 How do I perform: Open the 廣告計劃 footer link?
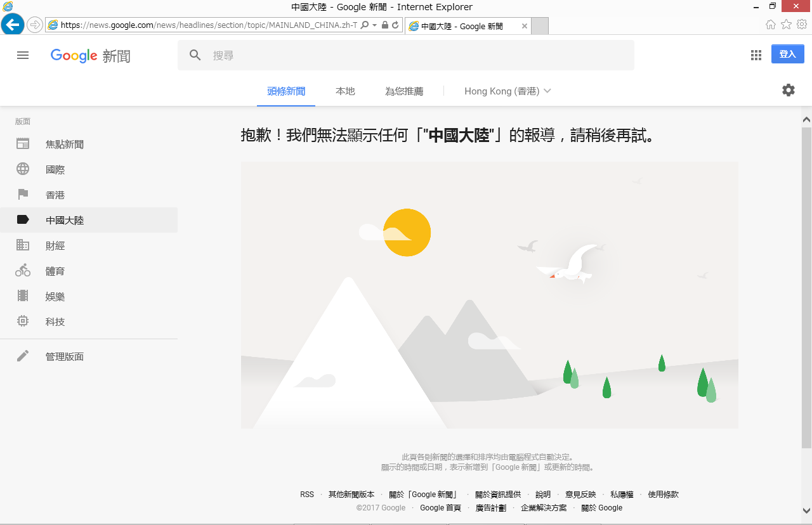491,508
